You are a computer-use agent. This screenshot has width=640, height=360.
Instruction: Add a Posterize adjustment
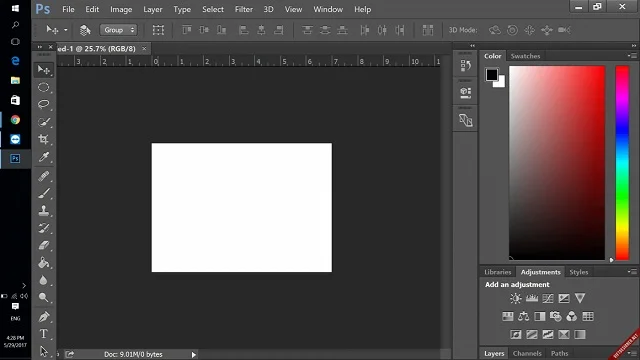[x=532, y=335]
